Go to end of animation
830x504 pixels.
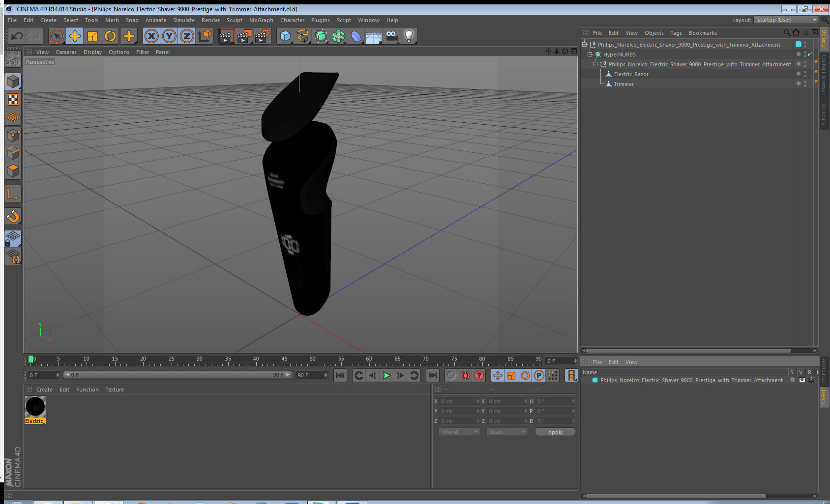point(433,375)
